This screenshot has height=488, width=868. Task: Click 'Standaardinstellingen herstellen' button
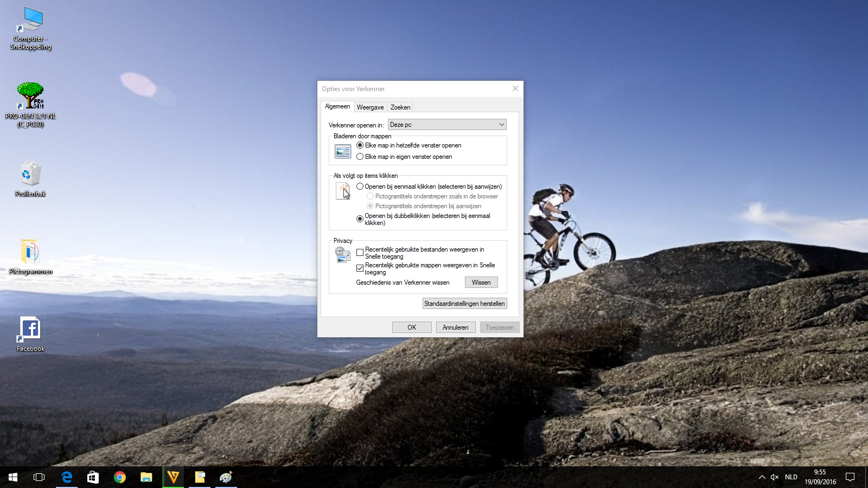click(x=464, y=304)
